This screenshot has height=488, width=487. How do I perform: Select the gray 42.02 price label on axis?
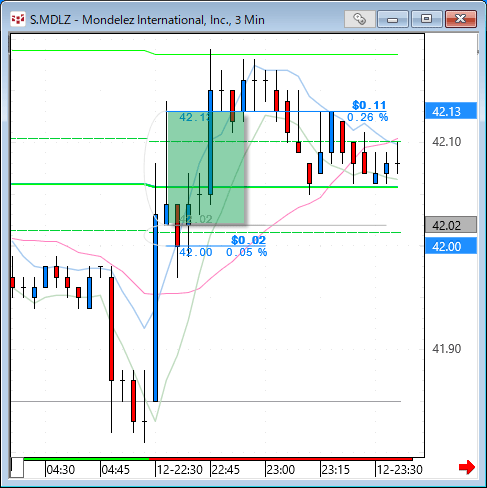(x=451, y=225)
